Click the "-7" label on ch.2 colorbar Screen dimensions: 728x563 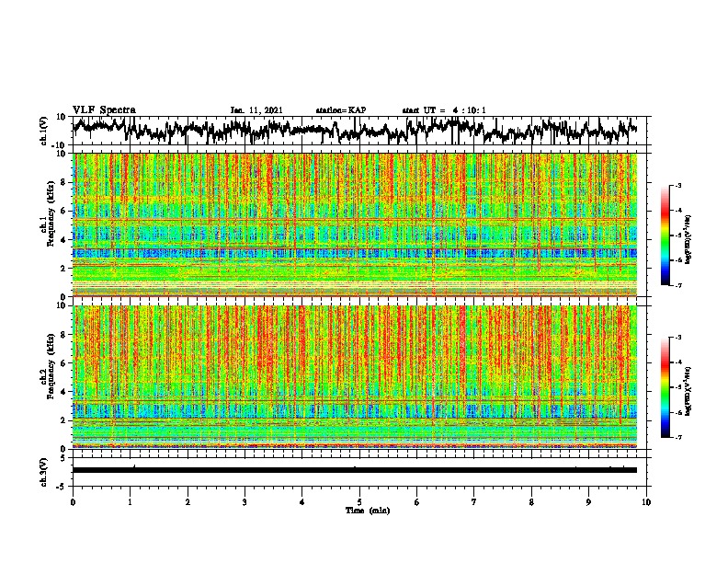(x=678, y=437)
